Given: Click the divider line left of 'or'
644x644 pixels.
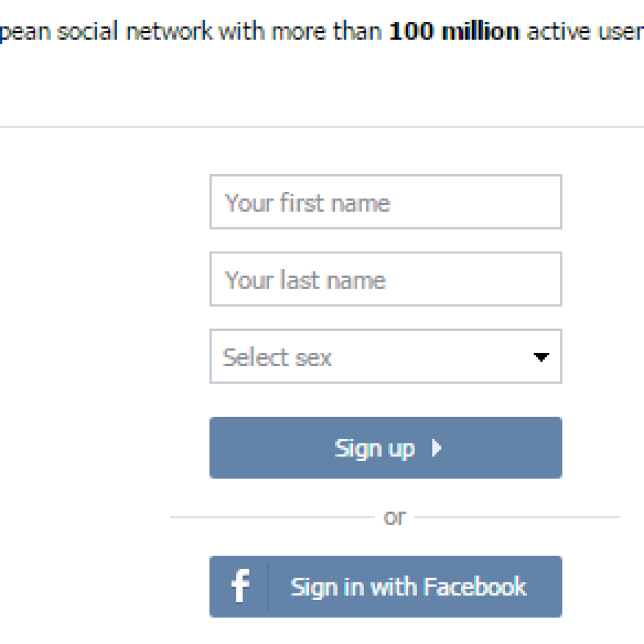Looking at the screenshot, I should (x=270, y=518).
